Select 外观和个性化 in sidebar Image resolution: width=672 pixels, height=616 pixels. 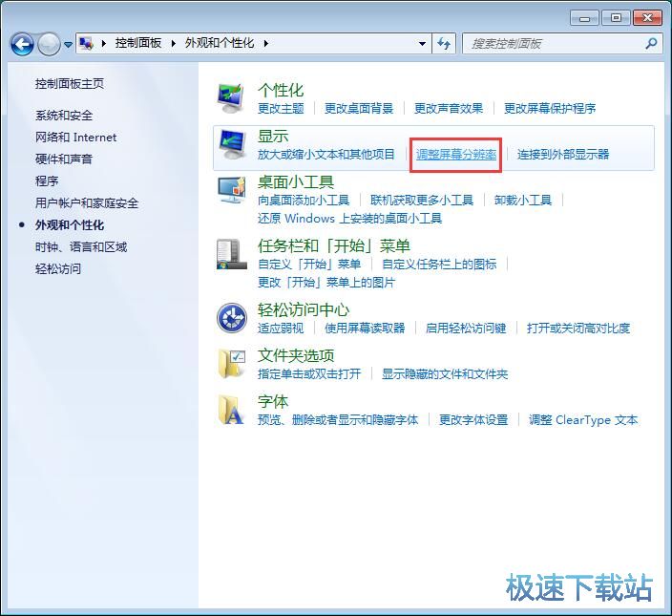pyautogui.click(x=70, y=224)
